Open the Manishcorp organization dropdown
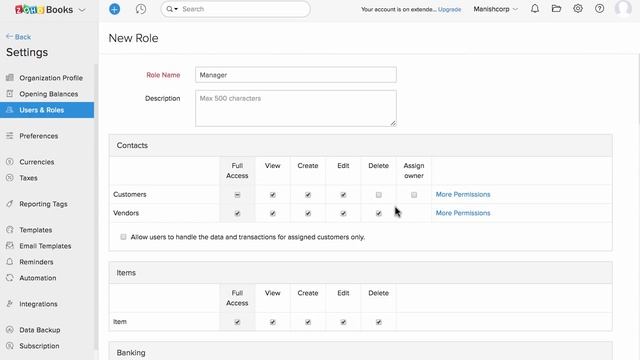This screenshot has width=640, height=360. point(496,9)
